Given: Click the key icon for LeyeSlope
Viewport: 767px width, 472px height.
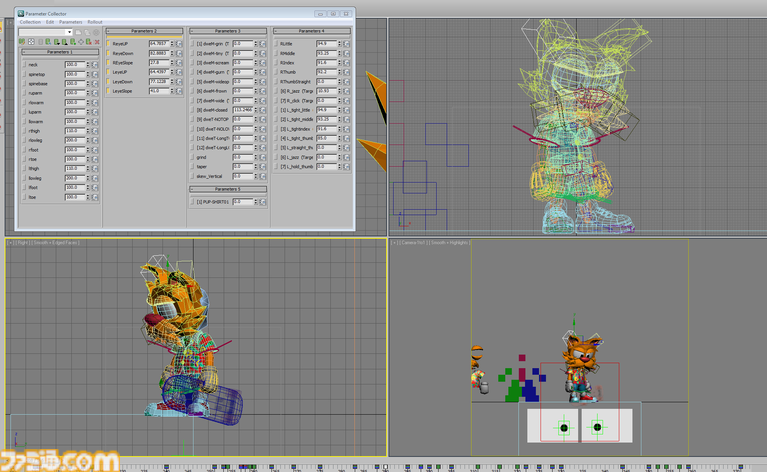Looking at the screenshot, I should tap(179, 91).
